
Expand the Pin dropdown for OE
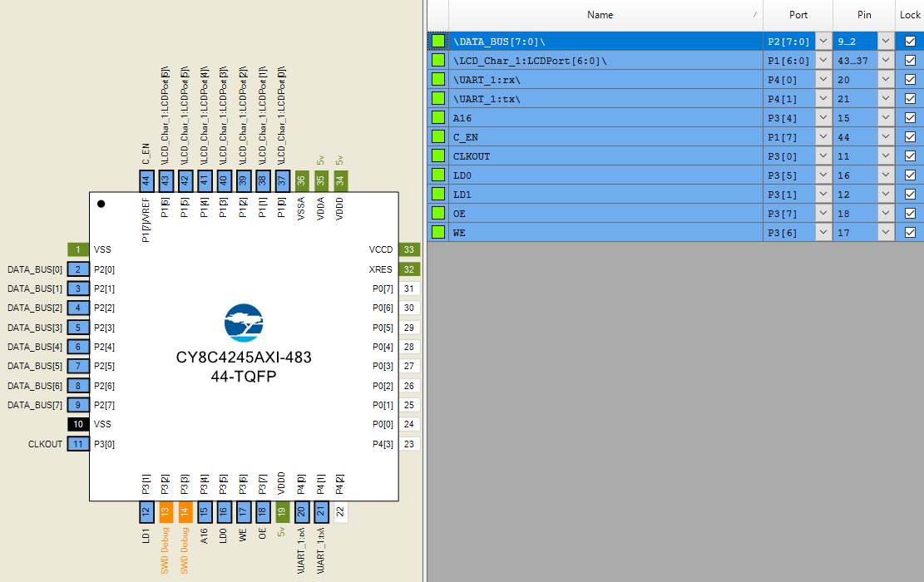(x=885, y=213)
